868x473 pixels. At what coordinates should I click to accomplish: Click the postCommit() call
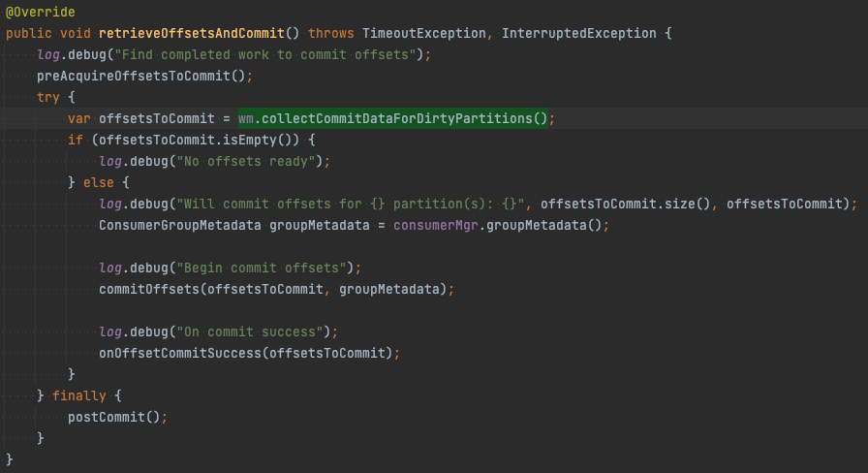tap(114, 417)
